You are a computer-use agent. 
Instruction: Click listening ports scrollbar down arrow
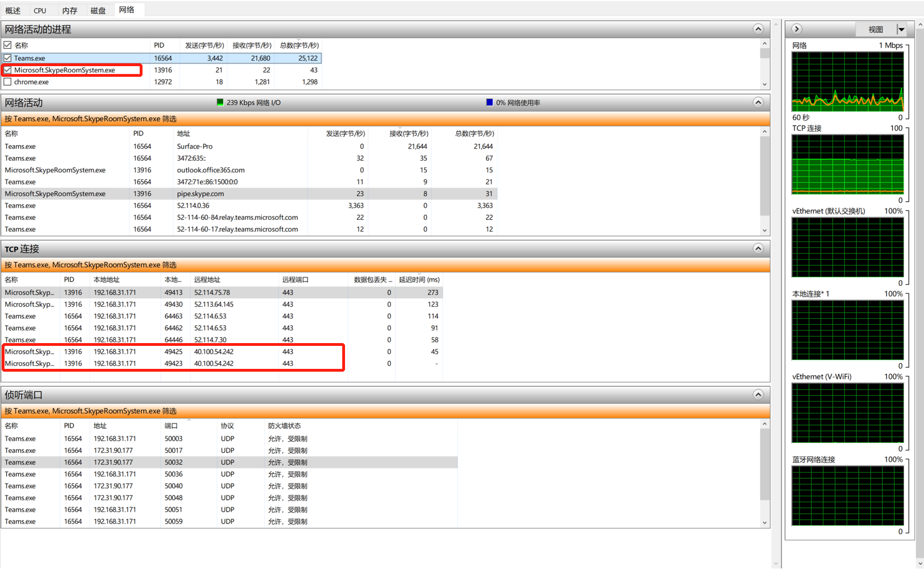764,522
